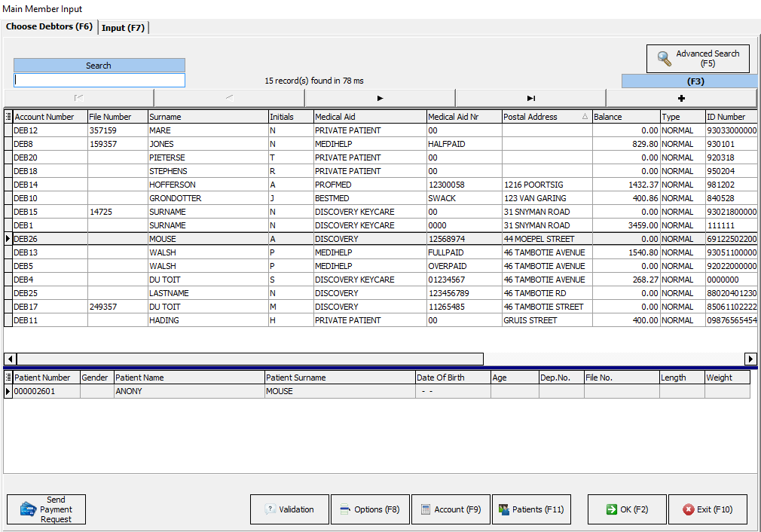Viewport: 761px width, 532px height.
Task: Click horizontal scrollbar right arrow
Action: 750,359
